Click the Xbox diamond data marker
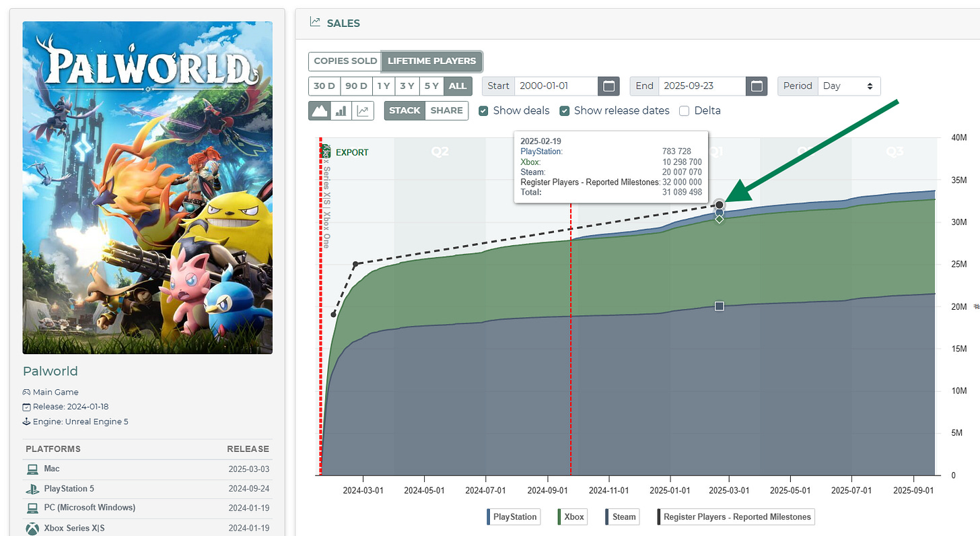 720,220
